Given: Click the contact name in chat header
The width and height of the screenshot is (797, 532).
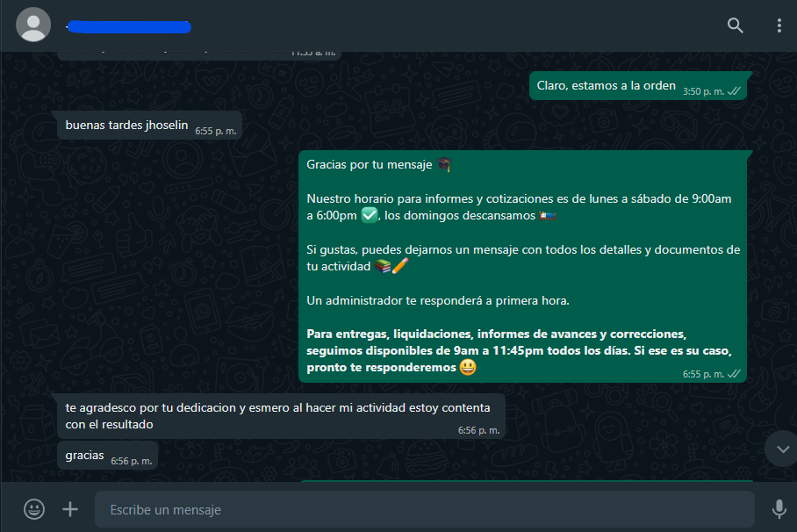Looking at the screenshot, I should [129, 26].
